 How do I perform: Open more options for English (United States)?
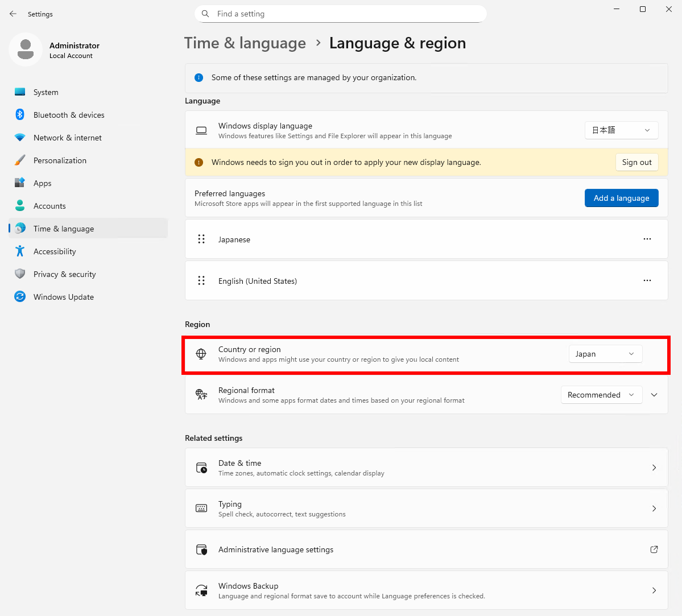(x=647, y=280)
